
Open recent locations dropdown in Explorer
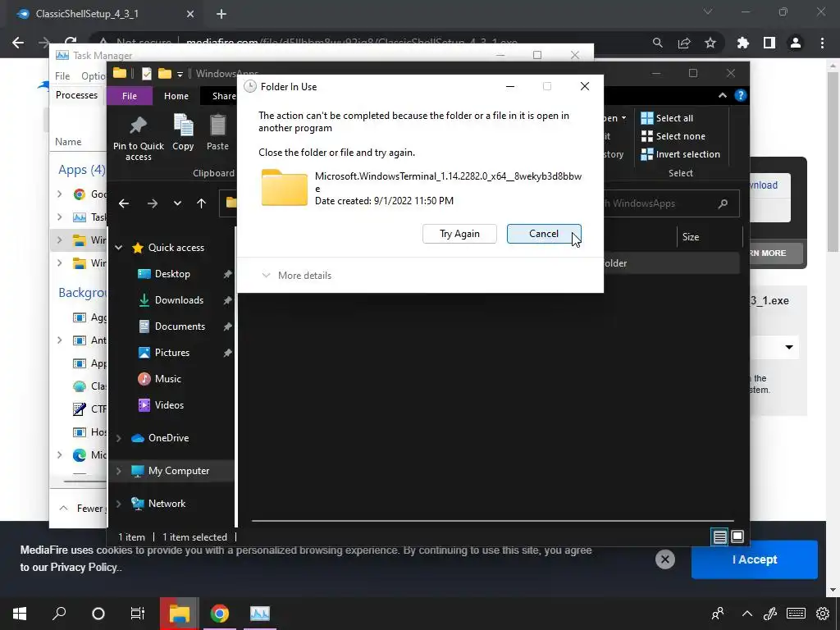pos(177,203)
